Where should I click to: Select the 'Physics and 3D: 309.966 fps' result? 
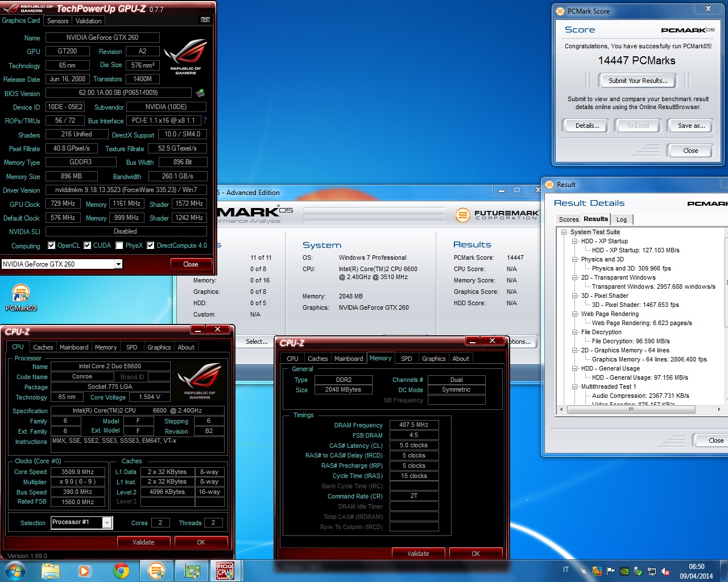click(x=631, y=268)
